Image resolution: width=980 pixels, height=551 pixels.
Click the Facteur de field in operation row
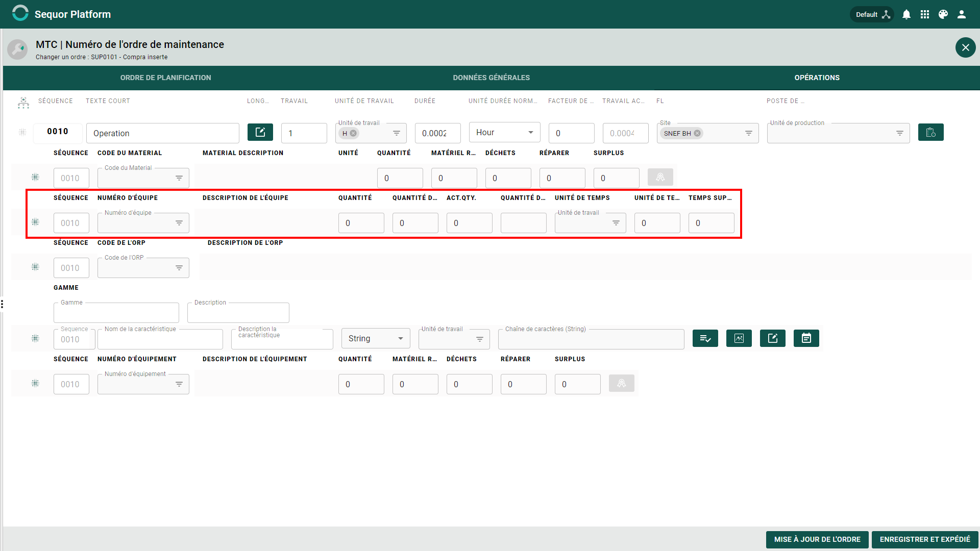pyautogui.click(x=572, y=133)
